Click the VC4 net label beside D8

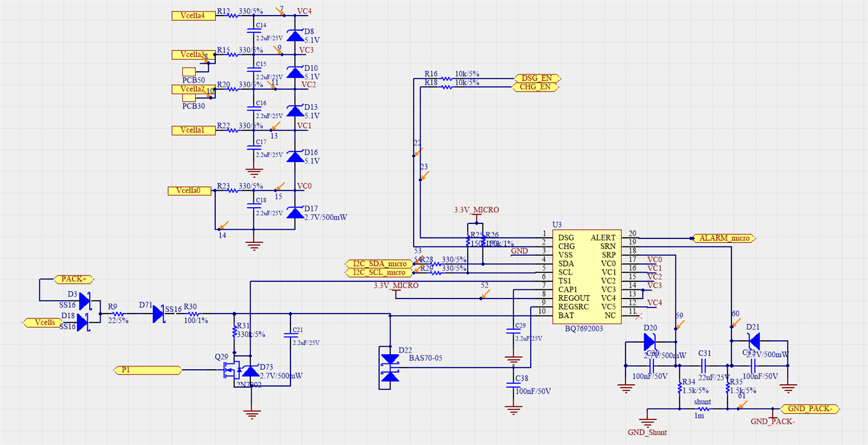click(x=304, y=11)
